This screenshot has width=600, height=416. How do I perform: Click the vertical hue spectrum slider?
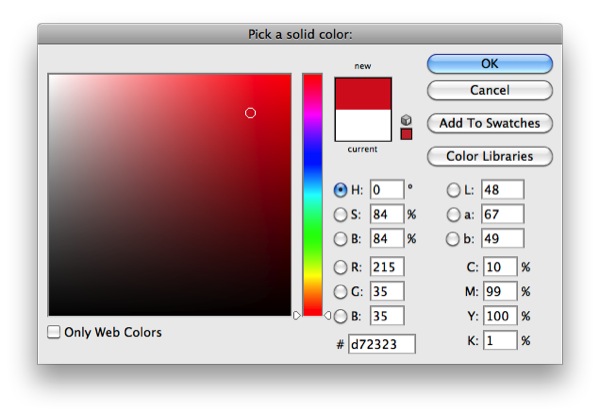click(313, 195)
